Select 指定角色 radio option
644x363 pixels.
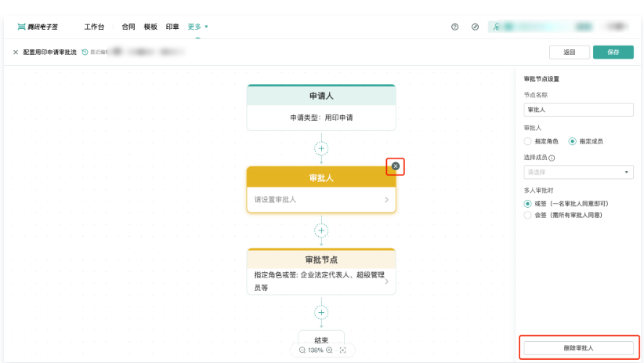tap(528, 141)
